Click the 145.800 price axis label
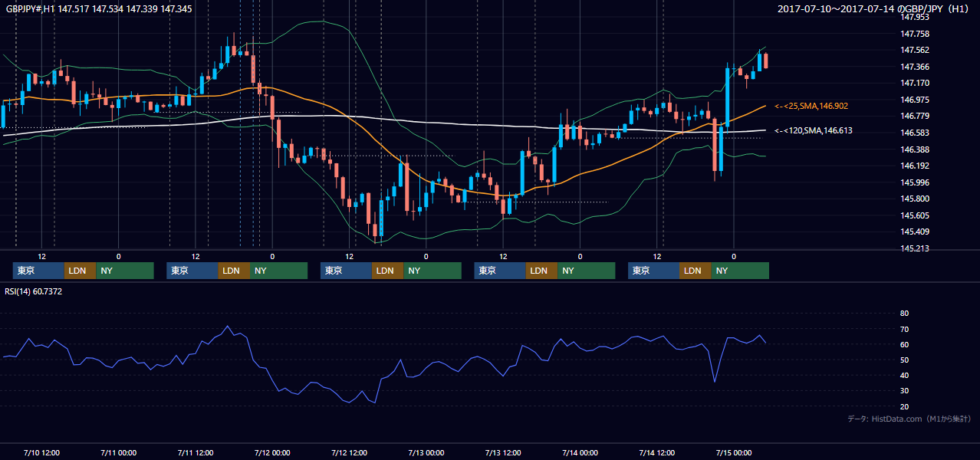 (x=914, y=199)
